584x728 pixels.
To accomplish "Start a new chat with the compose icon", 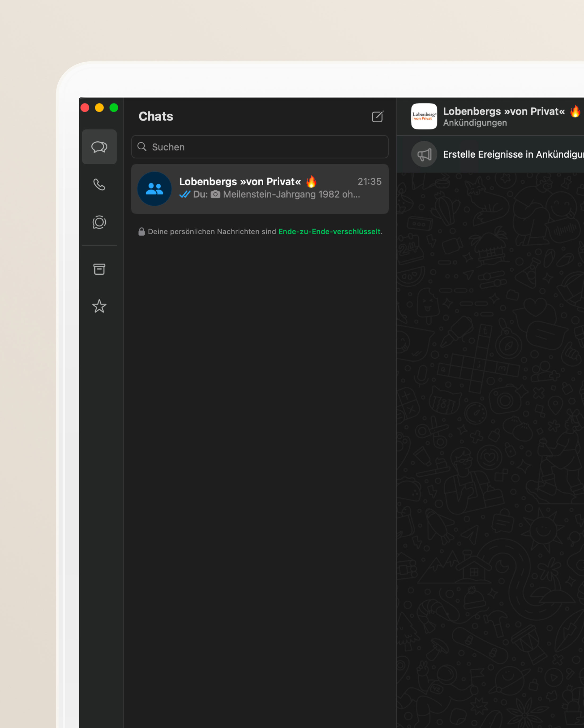I will click(x=377, y=116).
